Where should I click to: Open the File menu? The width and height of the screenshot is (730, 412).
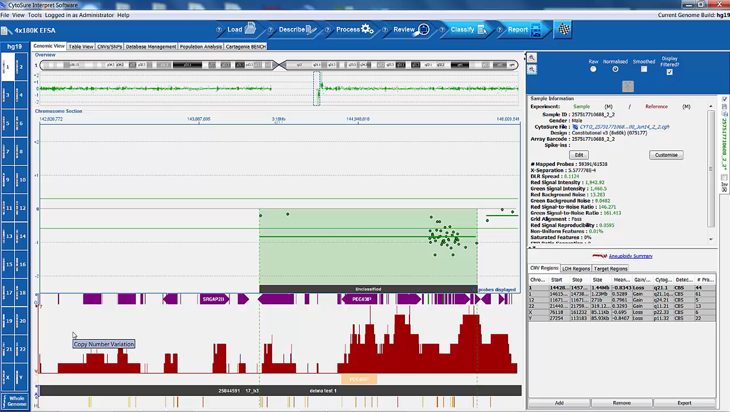pos(5,15)
